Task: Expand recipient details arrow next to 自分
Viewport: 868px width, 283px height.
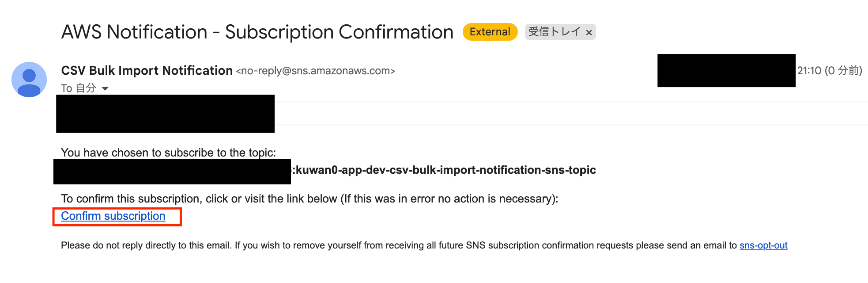Action: coord(105,88)
